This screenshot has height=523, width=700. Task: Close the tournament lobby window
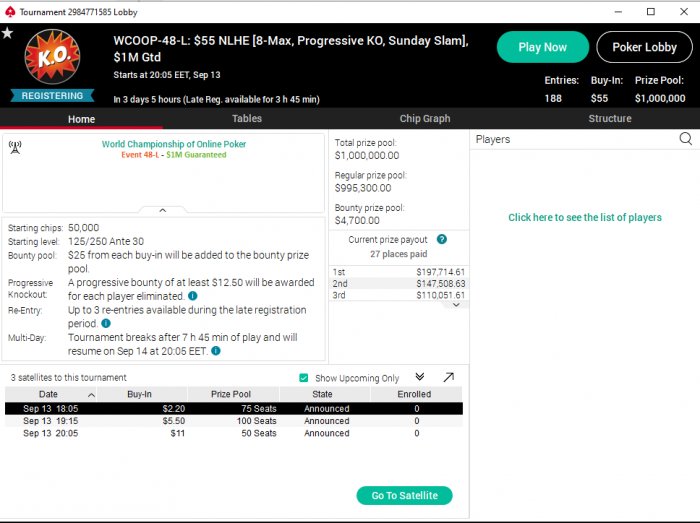[684, 12]
